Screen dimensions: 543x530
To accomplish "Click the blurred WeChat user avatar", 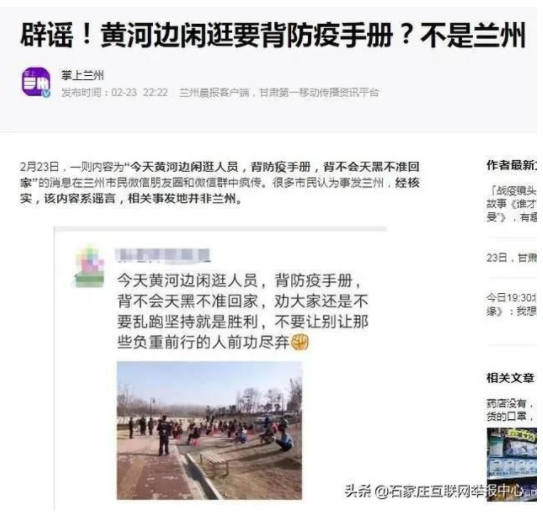I will click(90, 267).
